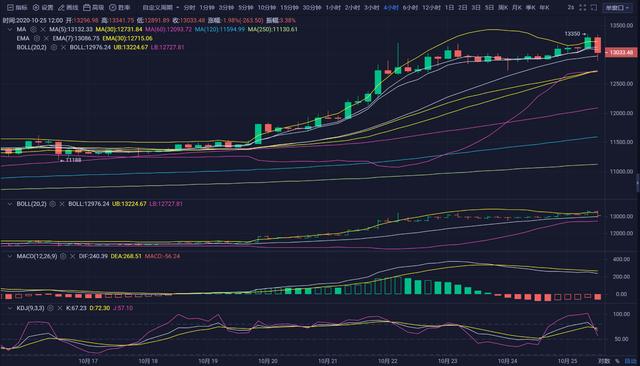
Task: Toggle 对数 logarithmic price scale
Action: [604, 361]
